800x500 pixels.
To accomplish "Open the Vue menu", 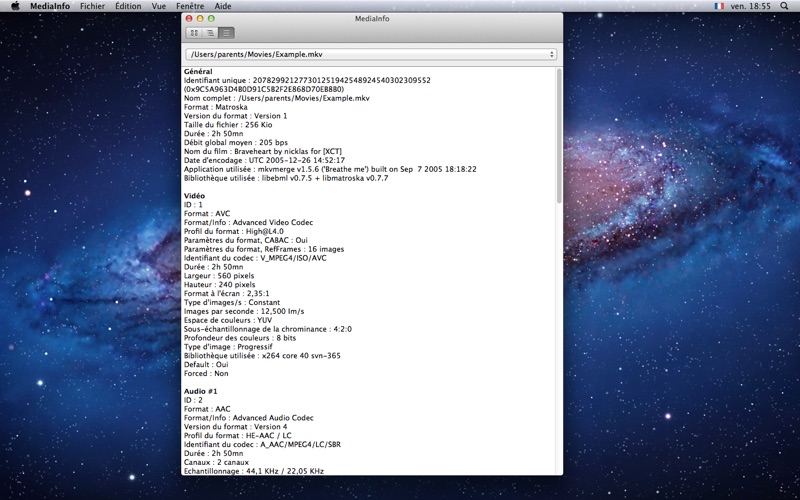I will point(159,6).
